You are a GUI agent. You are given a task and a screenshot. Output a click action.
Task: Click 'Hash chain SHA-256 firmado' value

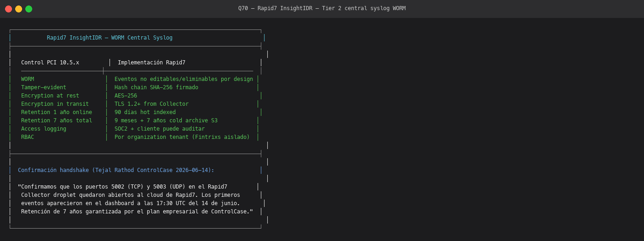pyautogui.click(x=156, y=87)
